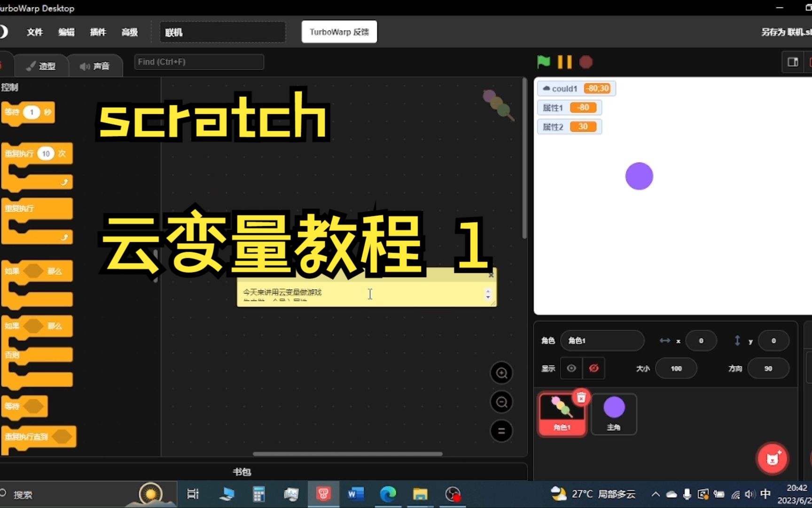Viewport: 812px width, 508px height.
Task: Click the Find (Ctrl+F) search box
Action: coord(199,62)
